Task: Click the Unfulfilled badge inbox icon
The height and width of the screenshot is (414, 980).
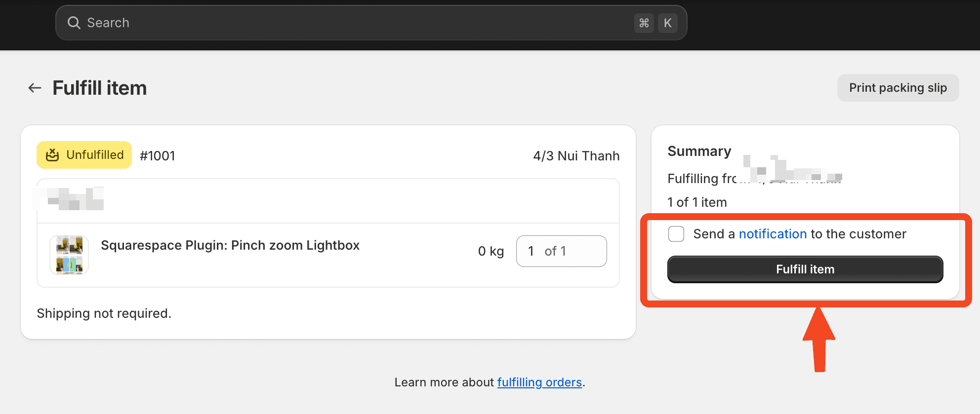Action: (52, 155)
